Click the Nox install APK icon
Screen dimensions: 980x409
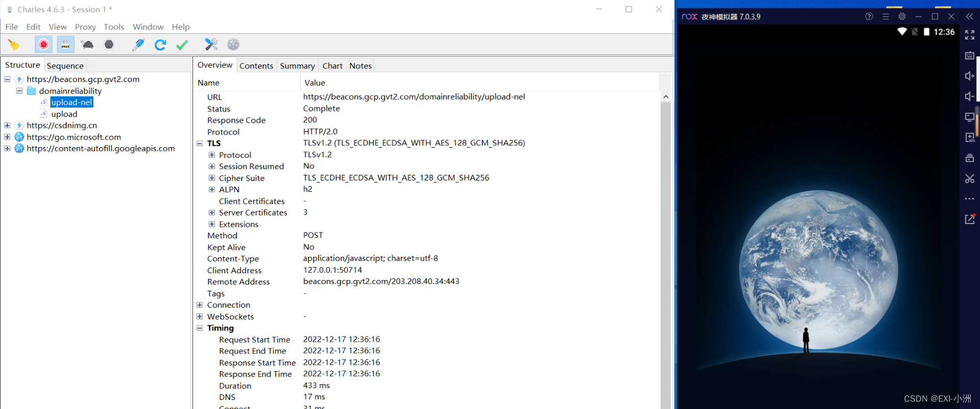(x=969, y=137)
